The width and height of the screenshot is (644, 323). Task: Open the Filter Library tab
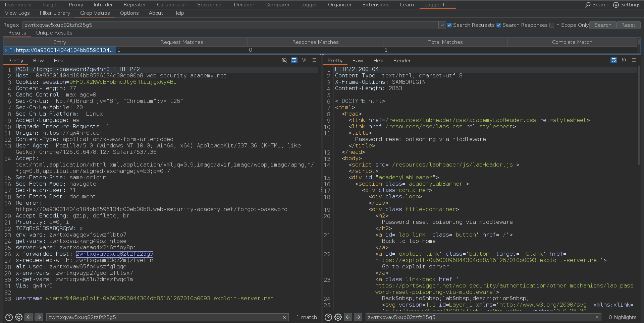[x=55, y=13]
